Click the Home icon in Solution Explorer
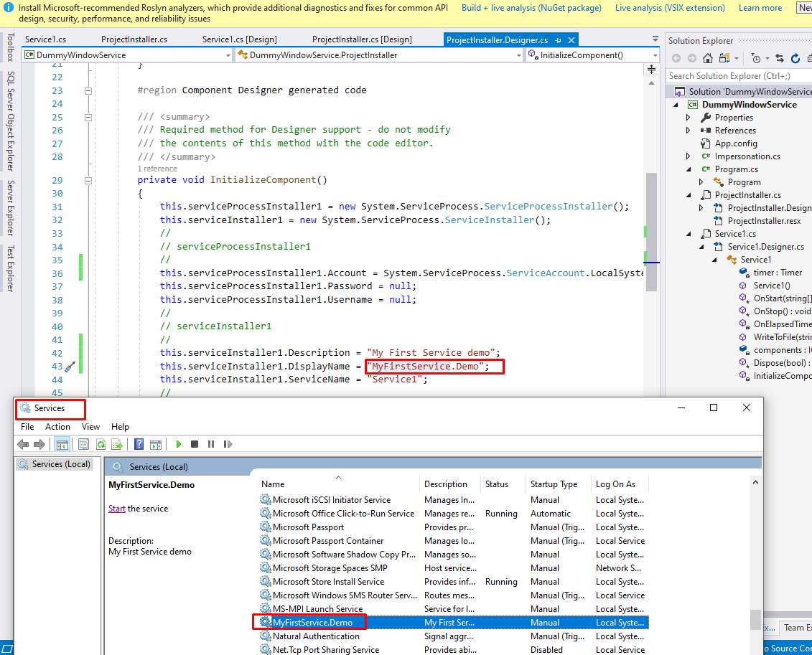Viewport: 812px width, 655px height. pos(707,58)
